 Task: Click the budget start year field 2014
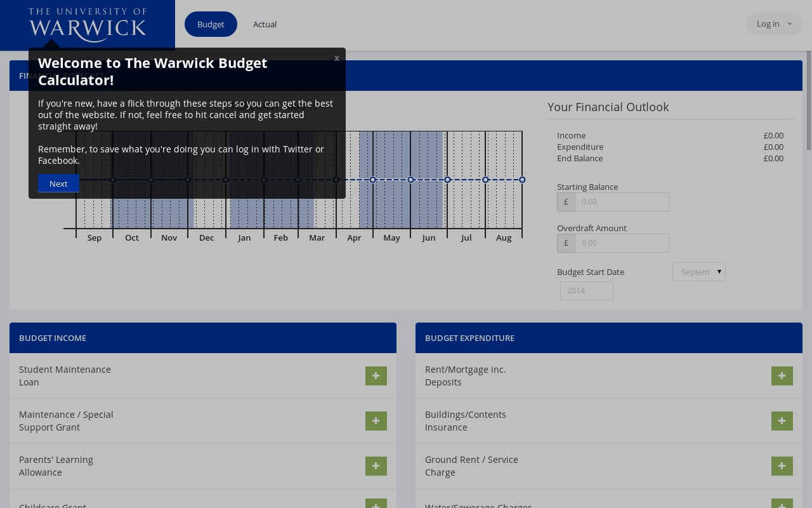[x=587, y=291]
